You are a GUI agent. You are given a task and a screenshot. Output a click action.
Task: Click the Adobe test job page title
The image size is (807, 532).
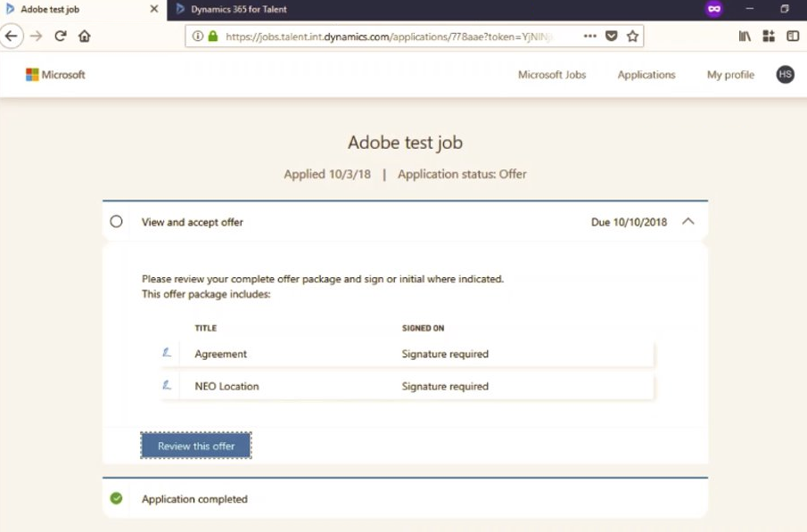(405, 143)
